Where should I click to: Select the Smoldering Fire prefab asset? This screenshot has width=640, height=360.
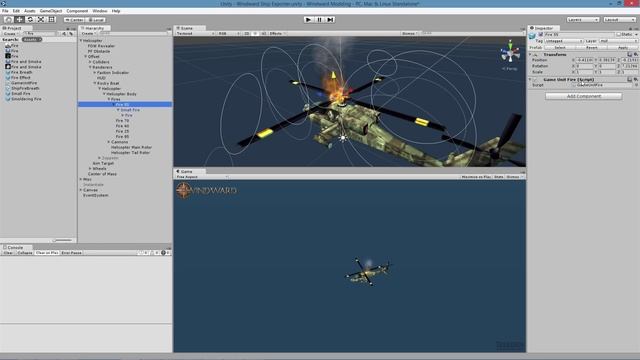click(x=26, y=99)
